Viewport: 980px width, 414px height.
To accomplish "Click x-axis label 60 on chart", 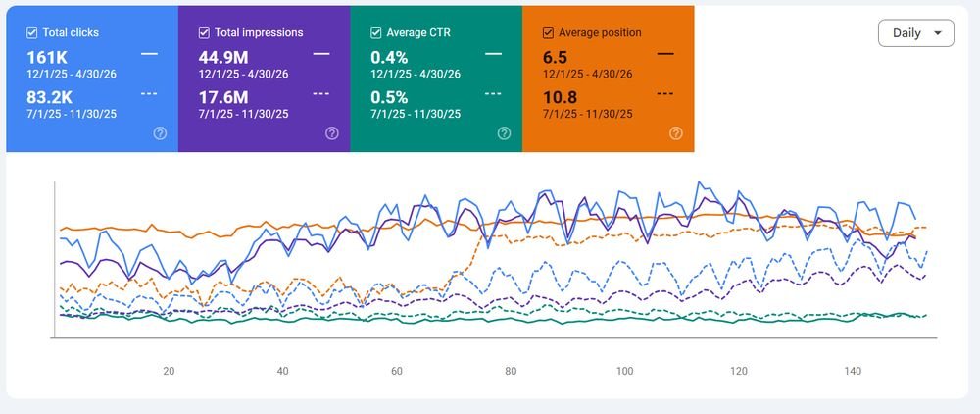I will tap(397, 372).
